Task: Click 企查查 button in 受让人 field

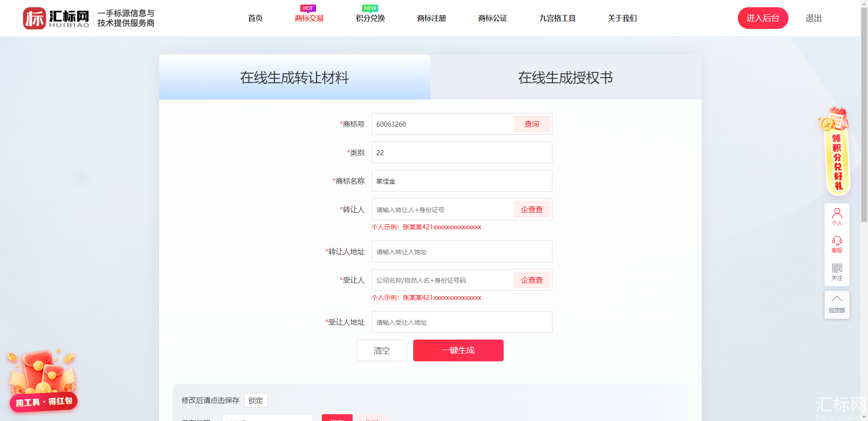Action: pyautogui.click(x=532, y=280)
